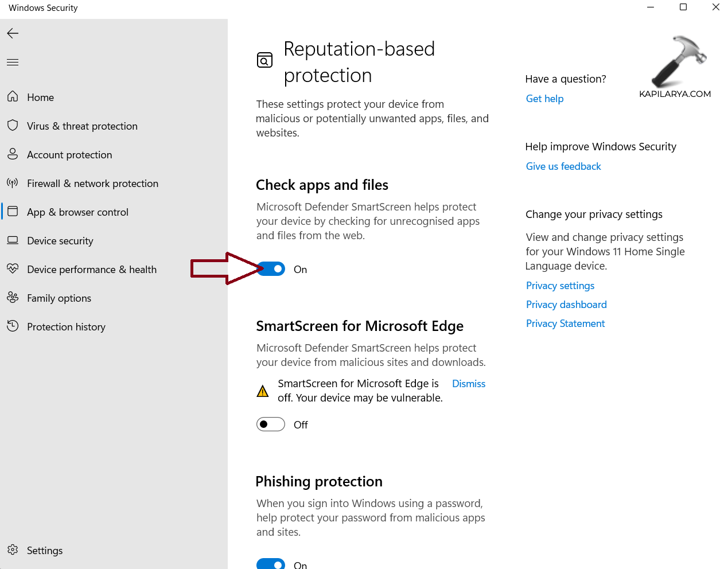Click the Account protection person icon

13,154
